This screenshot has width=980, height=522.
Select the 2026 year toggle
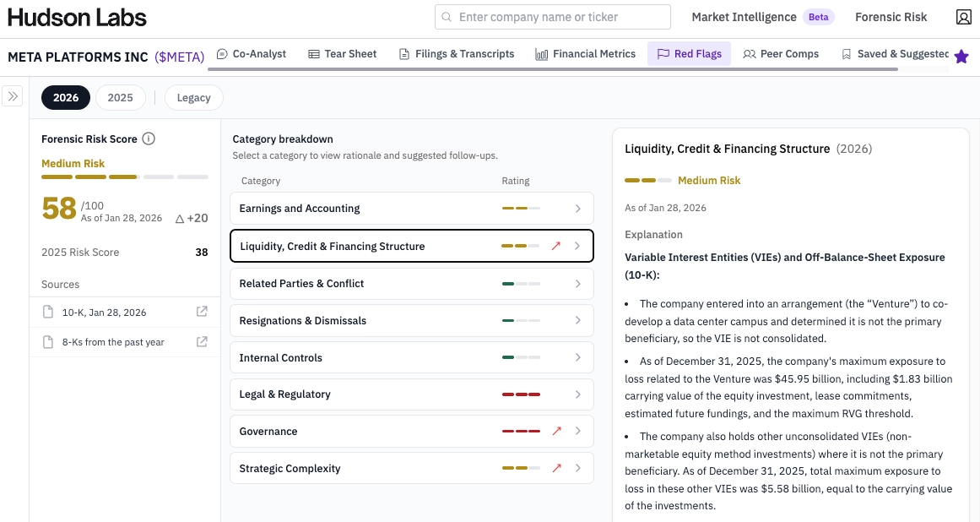(66, 97)
